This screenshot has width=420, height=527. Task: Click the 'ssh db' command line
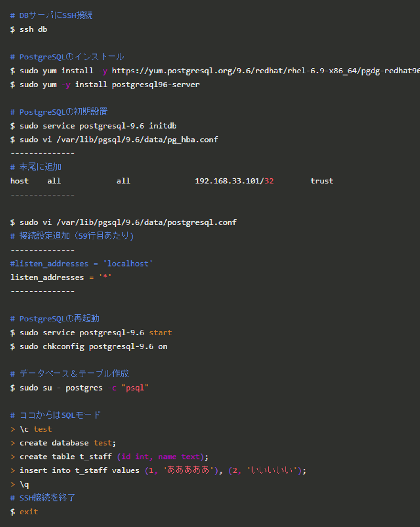pyautogui.click(x=33, y=29)
